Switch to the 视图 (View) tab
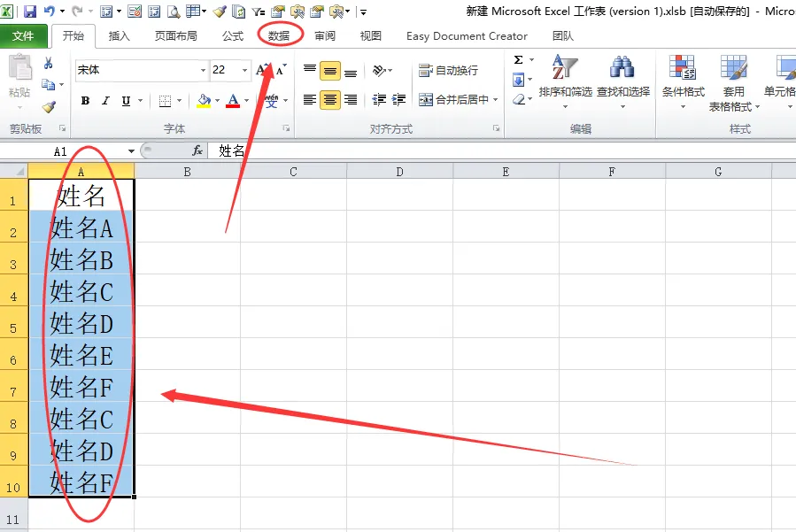This screenshot has width=796, height=532. 371,36
